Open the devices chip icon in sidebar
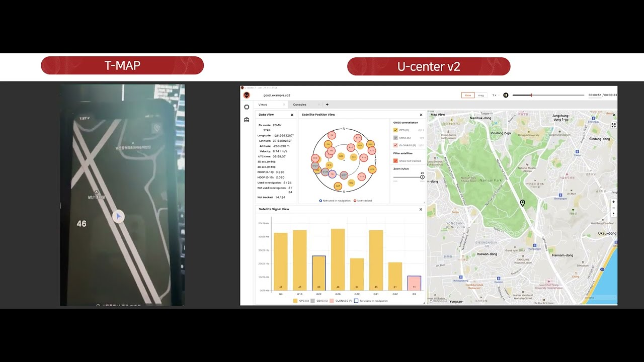Screen dimensions: 644x362 [247, 107]
